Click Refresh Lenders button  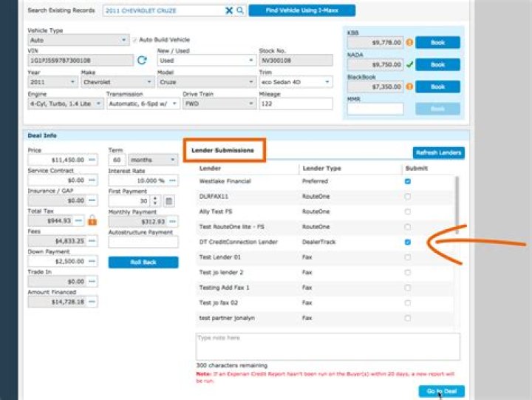[438, 153]
